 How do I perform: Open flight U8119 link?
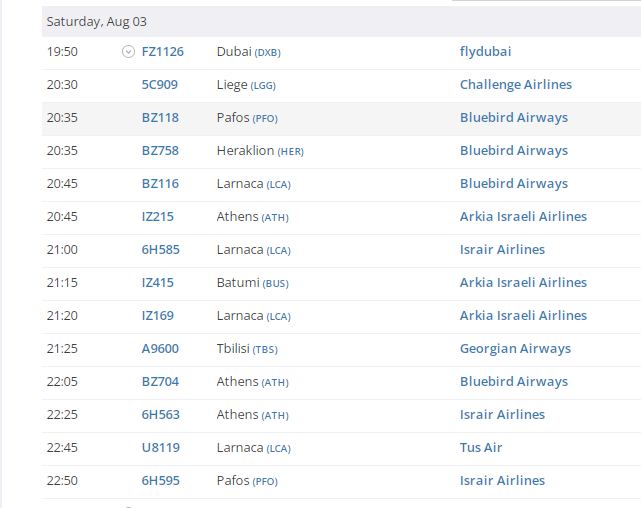160,448
